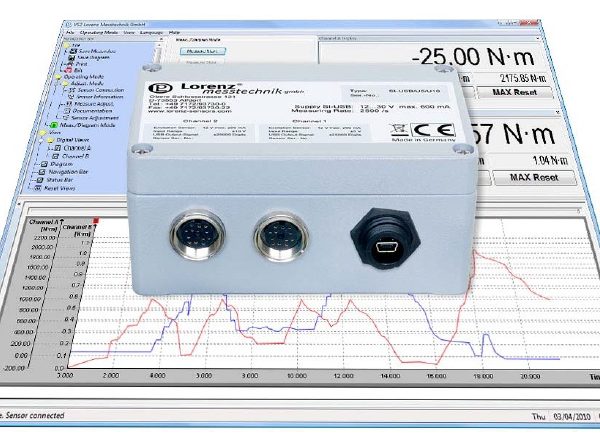Click the Sensor Adjustment tree icon

coord(66,118)
